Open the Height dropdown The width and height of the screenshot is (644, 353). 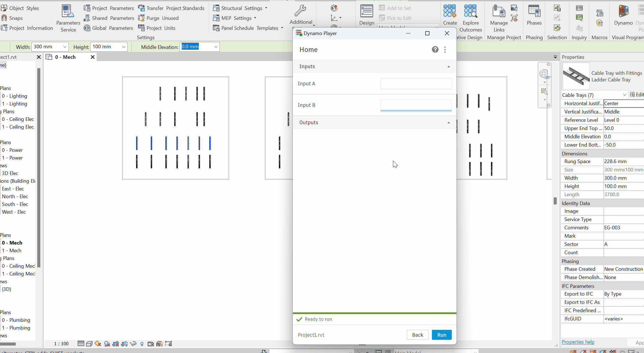pos(124,47)
